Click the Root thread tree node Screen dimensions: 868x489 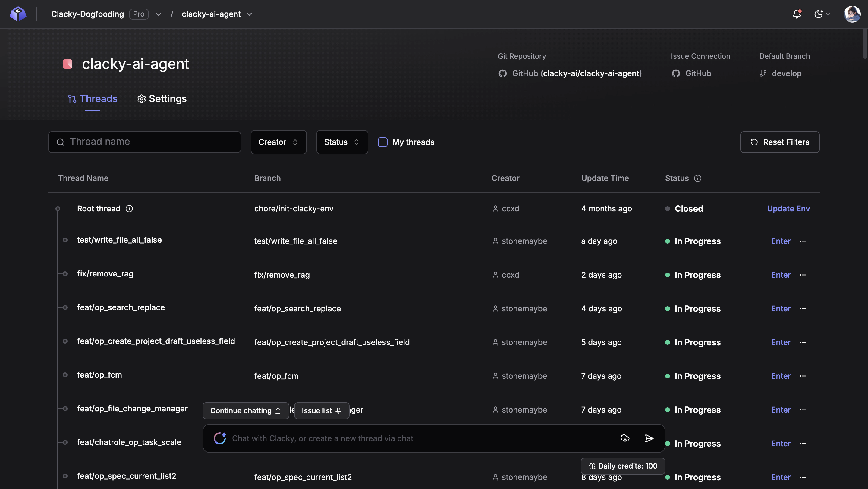(58, 209)
